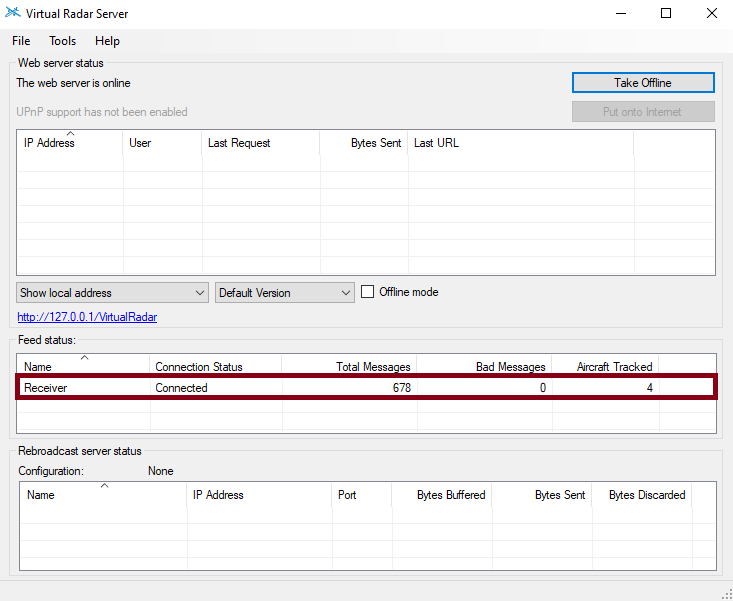
Task: Select the Receiver feed row
Action: coord(366,387)
